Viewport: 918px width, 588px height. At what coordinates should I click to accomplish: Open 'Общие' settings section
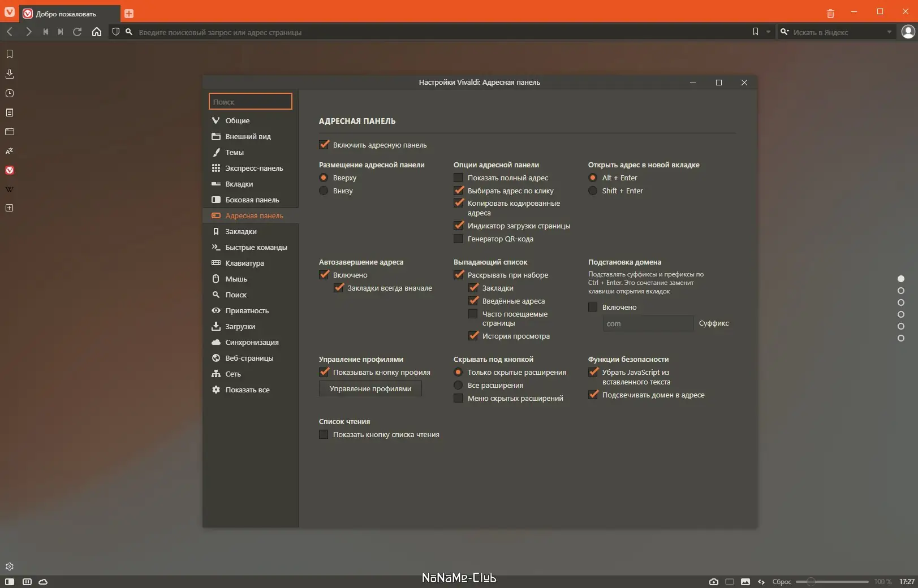click(251, 120)
